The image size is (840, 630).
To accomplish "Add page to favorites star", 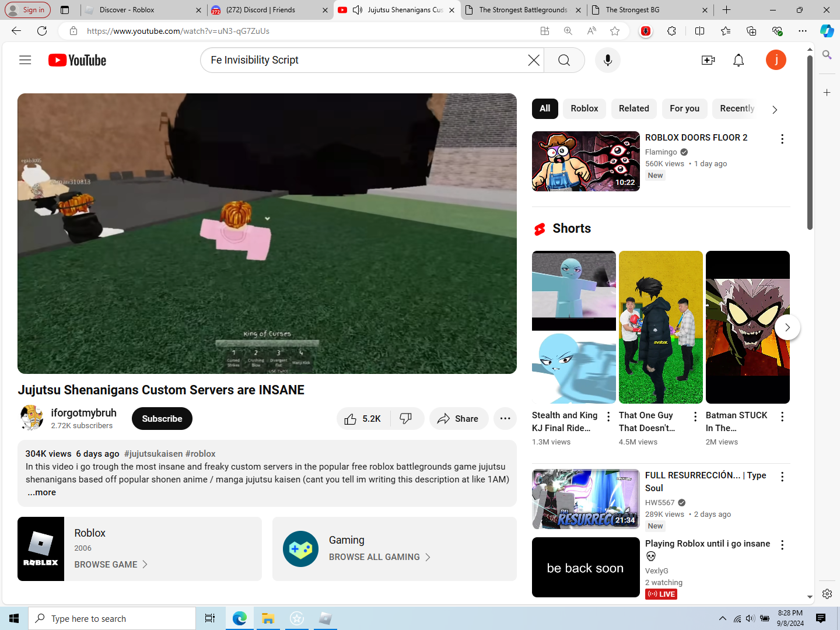I will (615, 31).
